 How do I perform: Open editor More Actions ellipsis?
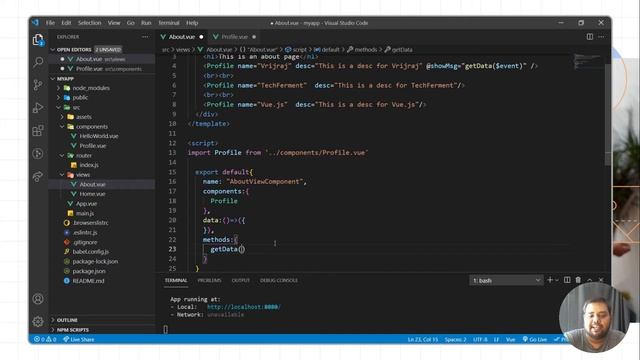pyautogui.click(x=601, y=37)
